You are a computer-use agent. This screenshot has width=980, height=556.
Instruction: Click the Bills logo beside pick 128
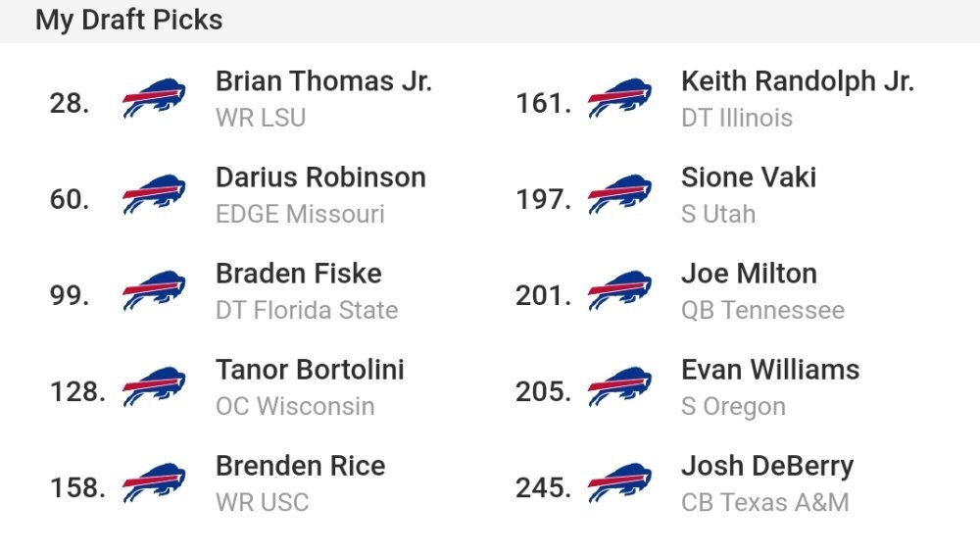(x=154, y=387)
